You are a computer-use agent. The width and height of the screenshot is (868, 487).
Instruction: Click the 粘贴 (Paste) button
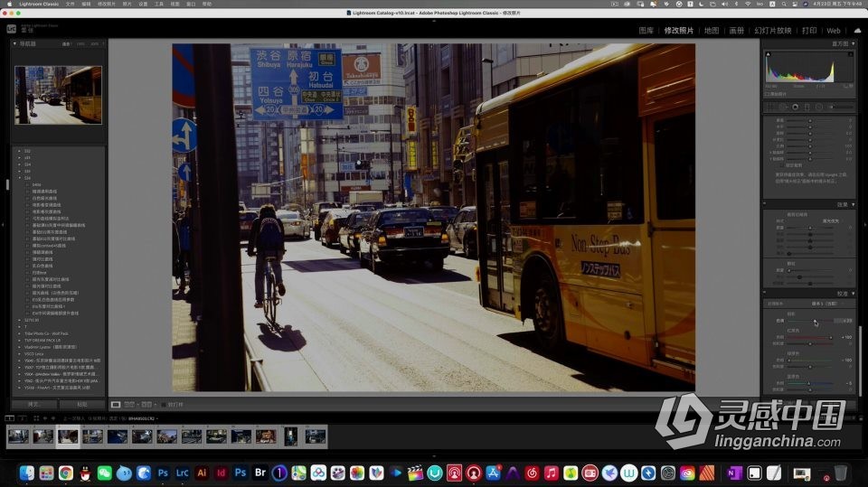83,404
